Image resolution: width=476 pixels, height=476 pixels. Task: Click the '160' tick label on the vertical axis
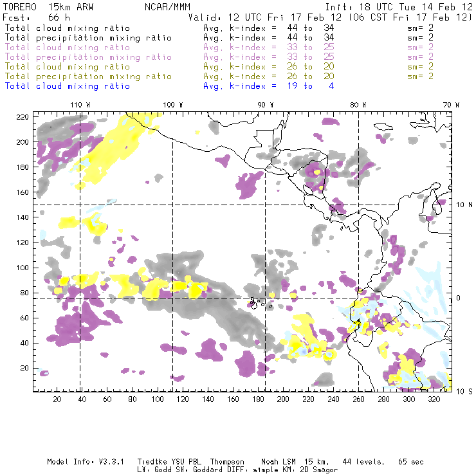coord(23,192)
